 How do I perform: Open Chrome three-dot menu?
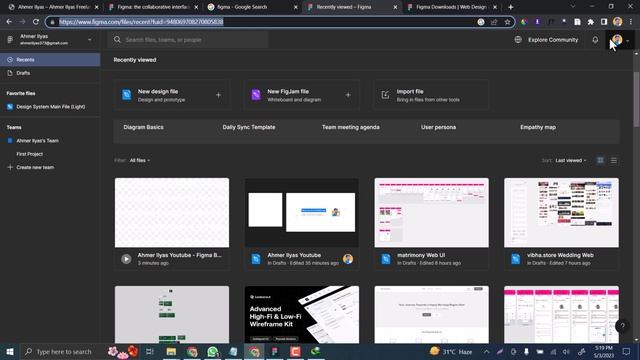click(631, 22)
